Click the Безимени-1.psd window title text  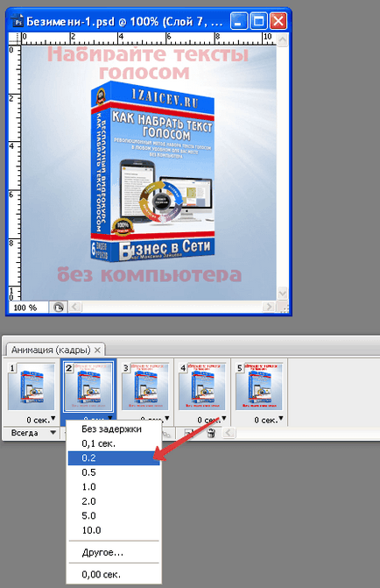(x=124, y=21)
